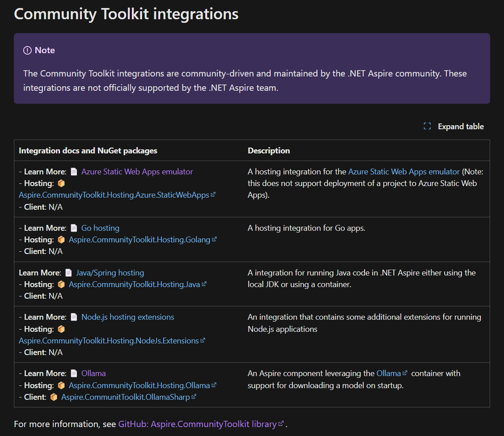Click 'Client: N/A' in Azure Static Web Apps row
The width and height of the screenshot is (504, 436).
pyautogui.click(x=43, y=207)
